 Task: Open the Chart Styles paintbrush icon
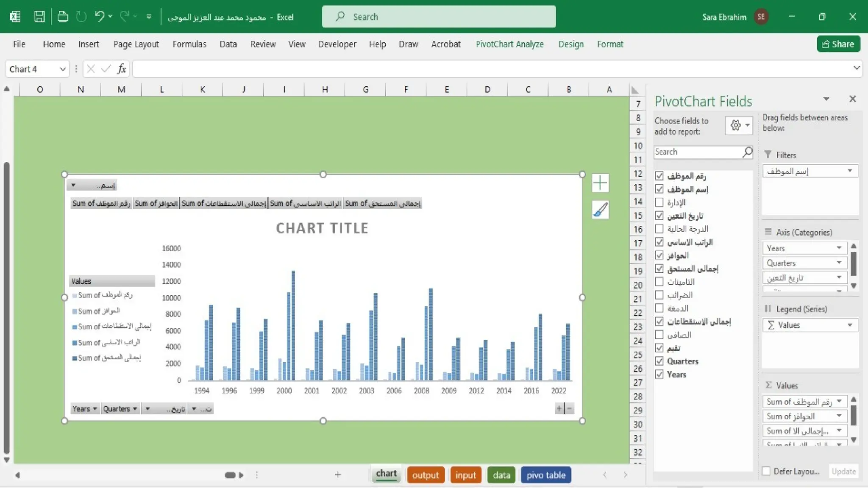coord(600,210)
